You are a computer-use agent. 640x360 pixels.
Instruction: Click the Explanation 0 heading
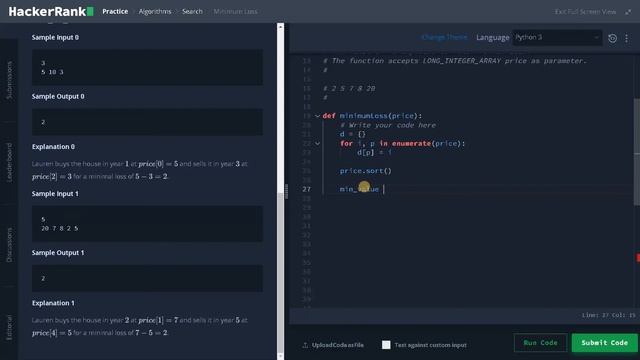[x=53, y=147]
